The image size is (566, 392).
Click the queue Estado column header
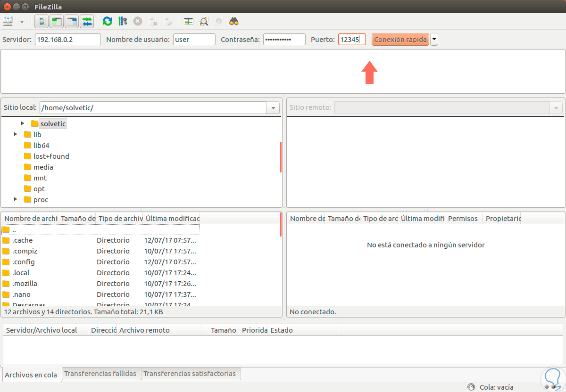point(303,330)
